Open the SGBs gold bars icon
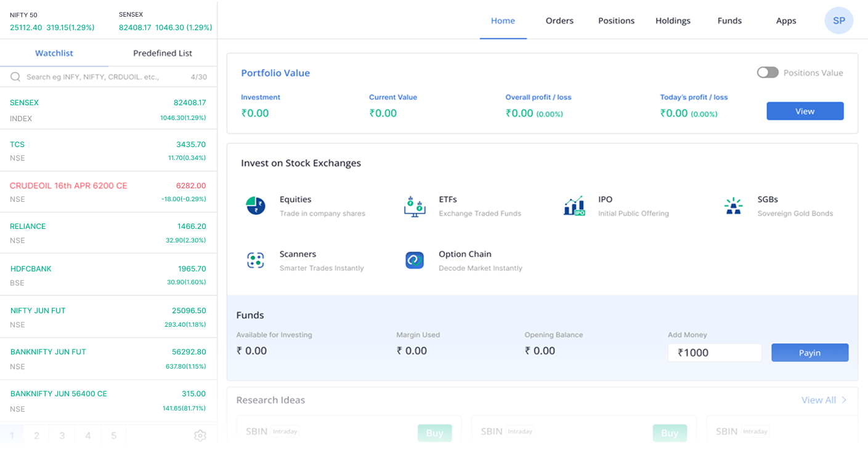This screenshot has height=456, width=868. click(734, 206)
